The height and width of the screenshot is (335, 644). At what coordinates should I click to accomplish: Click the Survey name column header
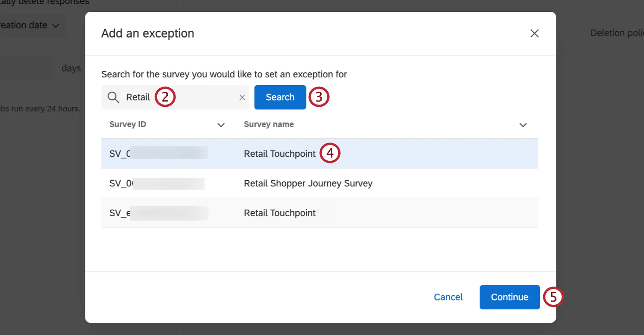click(269, 124)
